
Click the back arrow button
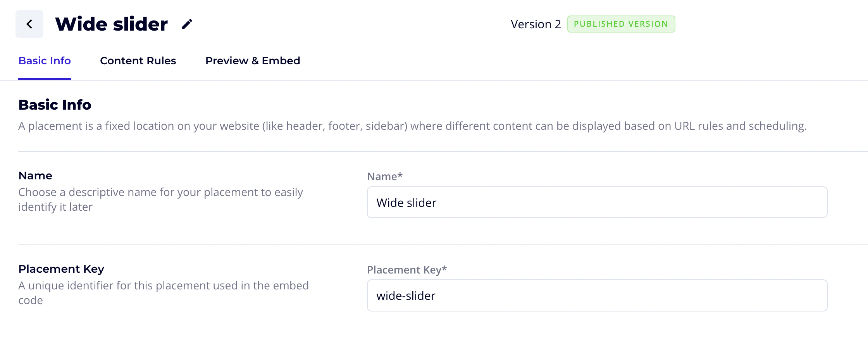[x=29, y=24]
